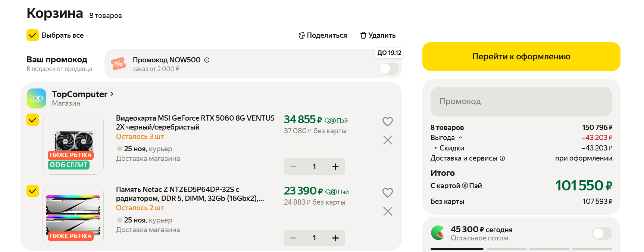This screenshot has height=252, width=644.
Task: Enable the NOW500 promo code switch
Action: [388, 69]
